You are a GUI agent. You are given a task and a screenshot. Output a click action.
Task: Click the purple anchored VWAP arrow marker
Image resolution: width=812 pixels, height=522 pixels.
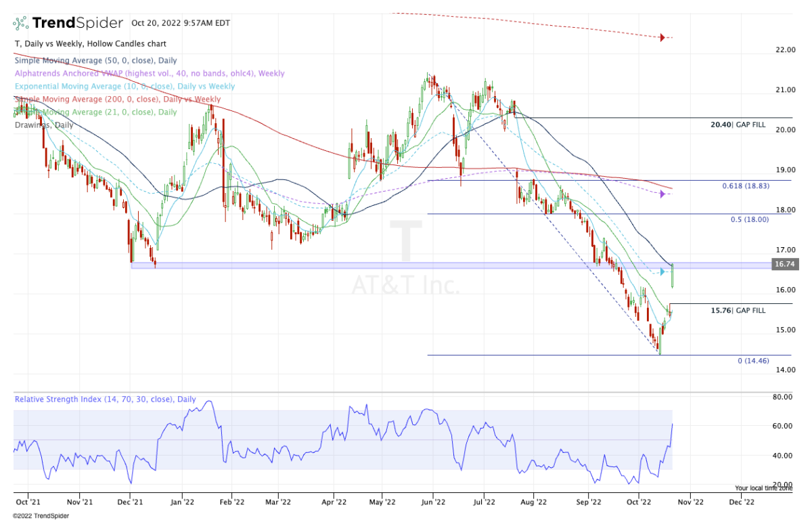click(x=663, y=194)
